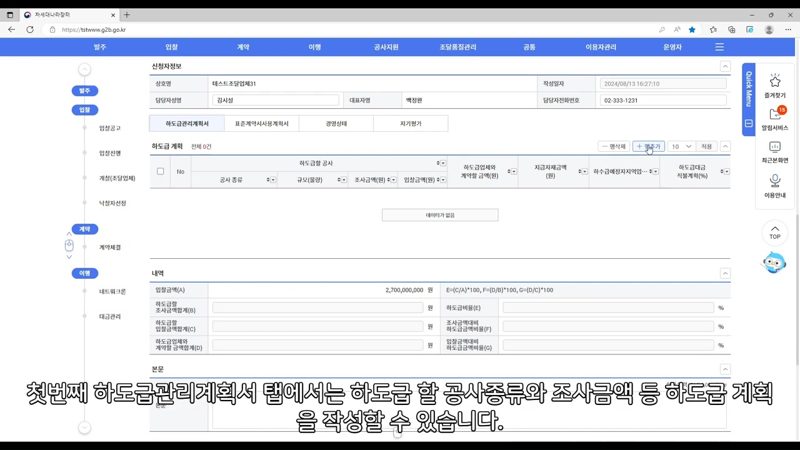Viewport: 800px width, 450px height.
Task: Select the 하도급관리계획서 tab
Action: [x=187, y=123]
